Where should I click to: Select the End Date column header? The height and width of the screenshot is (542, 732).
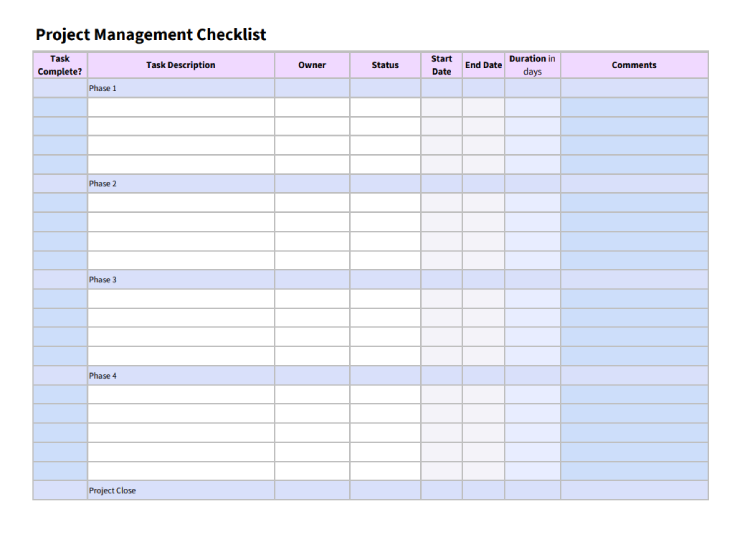click(483, 65)
